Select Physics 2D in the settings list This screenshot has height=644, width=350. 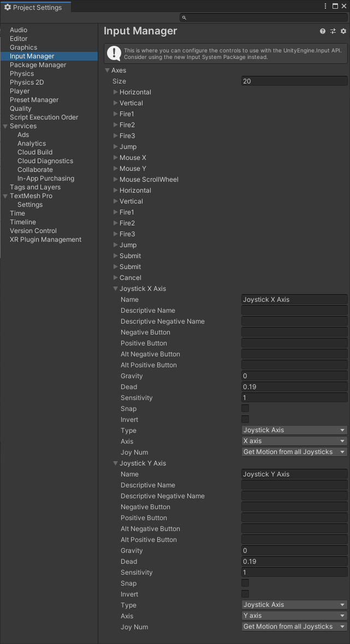pos(27,82)
